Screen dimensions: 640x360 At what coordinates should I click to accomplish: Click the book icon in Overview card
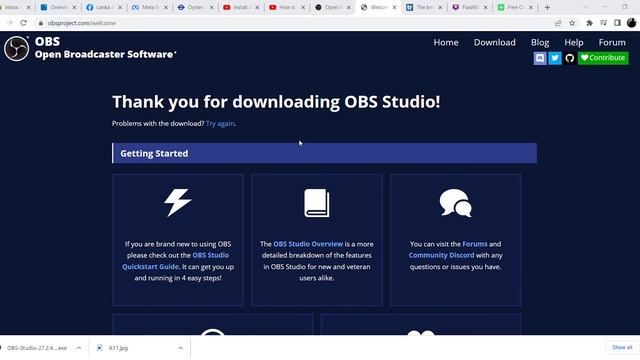[x=316, y=203]
